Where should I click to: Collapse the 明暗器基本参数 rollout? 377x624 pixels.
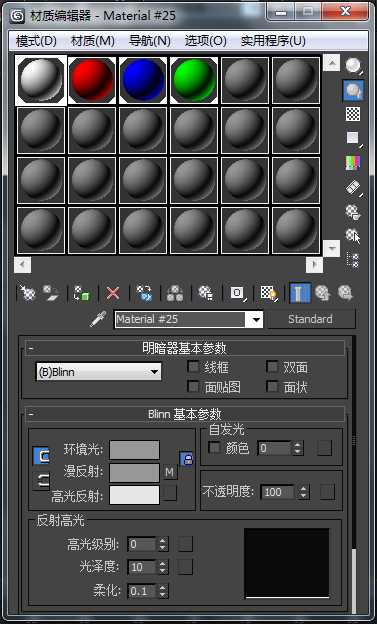[185, 348]
